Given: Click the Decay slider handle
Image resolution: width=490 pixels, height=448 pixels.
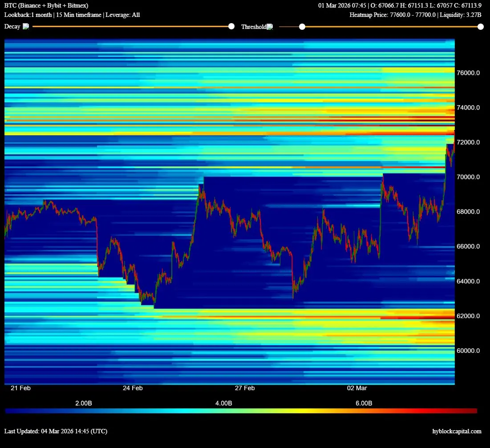Looking at the screenshot, I should click(x=231, y=27).
